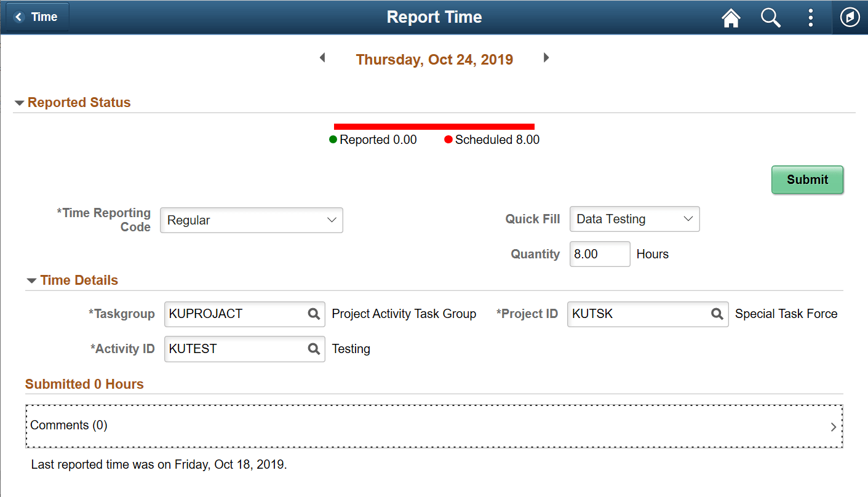Viewport: 868px width, 497px height.
Task: Open the Activity ID lookup magnifier
Action: pyautogui.click(x=314, y=349)
